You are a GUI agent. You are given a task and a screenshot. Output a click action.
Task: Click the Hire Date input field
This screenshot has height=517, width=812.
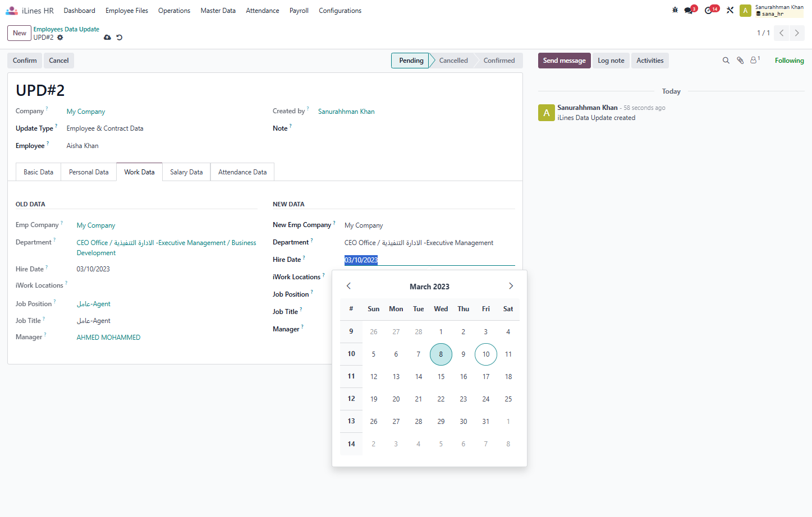click(429, 260)
